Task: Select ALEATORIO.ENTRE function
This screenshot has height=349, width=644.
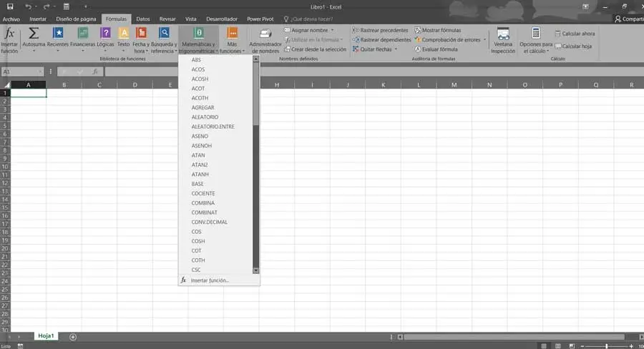Action: click(x=216, y=127)
